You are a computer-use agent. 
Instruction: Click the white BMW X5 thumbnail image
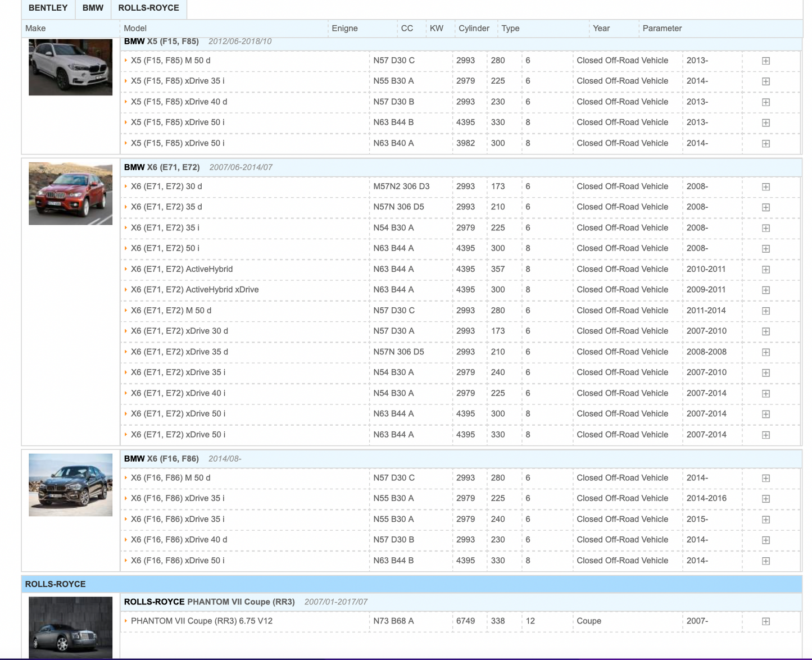click(x=70, y=67)
